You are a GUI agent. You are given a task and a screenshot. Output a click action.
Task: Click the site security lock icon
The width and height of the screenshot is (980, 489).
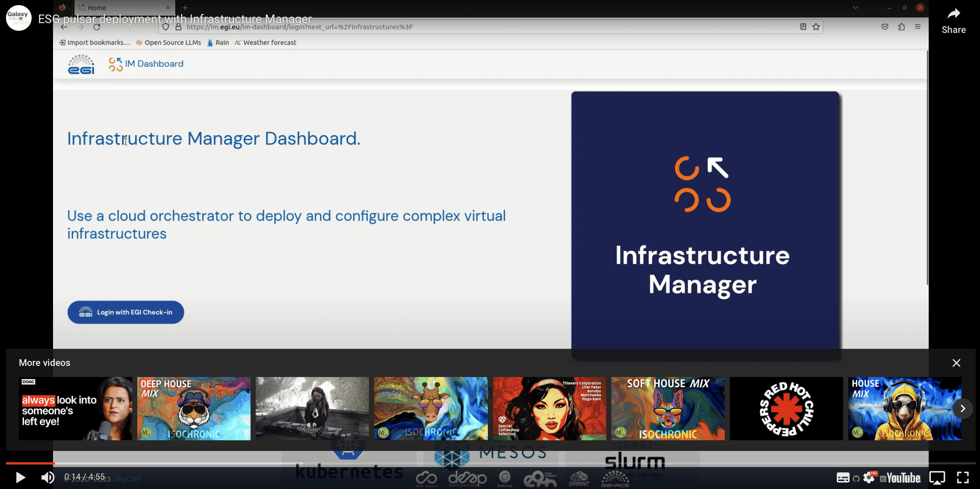click(x=178, y=27)
